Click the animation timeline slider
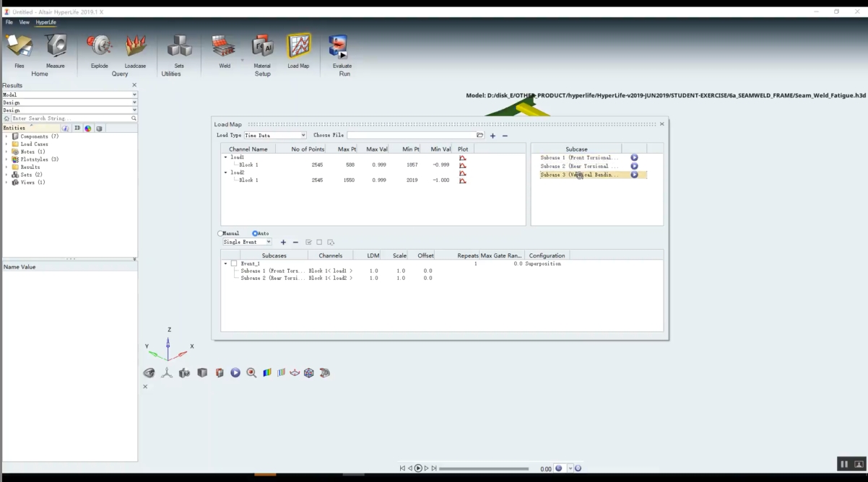868x482 pixels. click(x=484, y=469)
